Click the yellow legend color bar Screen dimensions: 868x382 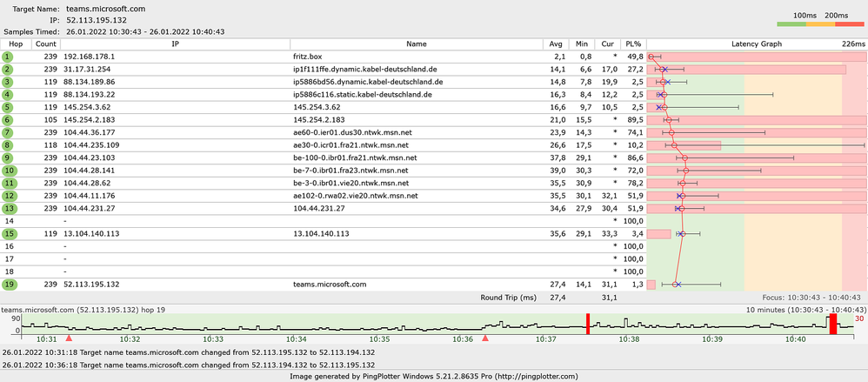tap(820, 24)
